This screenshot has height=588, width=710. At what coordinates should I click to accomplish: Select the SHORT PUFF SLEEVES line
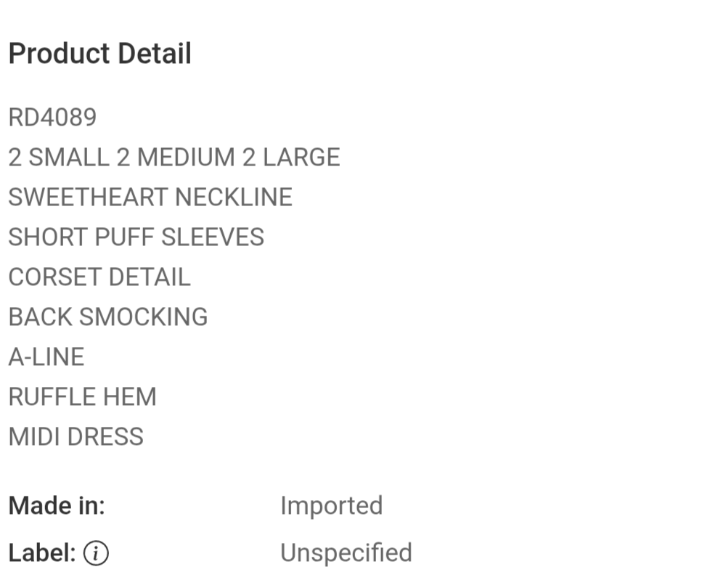pyautogui.click(x=136, y=237)
